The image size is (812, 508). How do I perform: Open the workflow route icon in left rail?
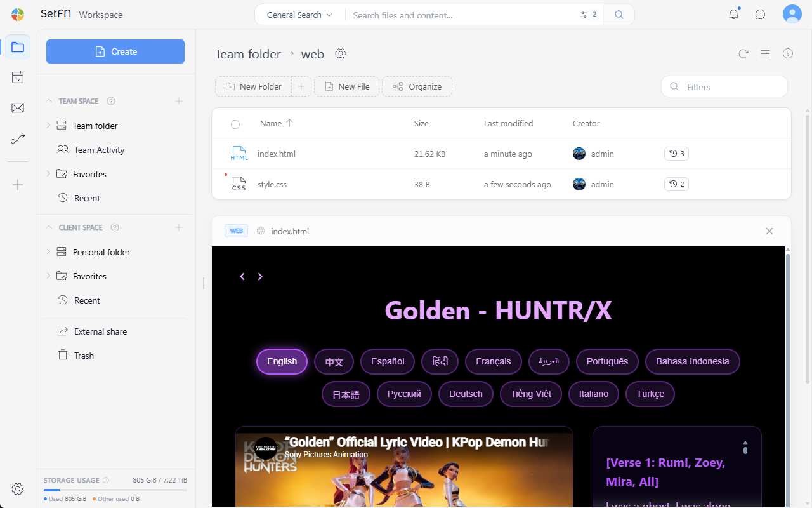18,138
